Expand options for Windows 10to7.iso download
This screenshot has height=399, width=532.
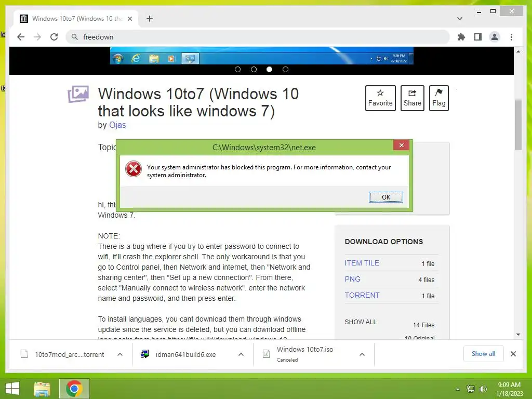point(362,354)
